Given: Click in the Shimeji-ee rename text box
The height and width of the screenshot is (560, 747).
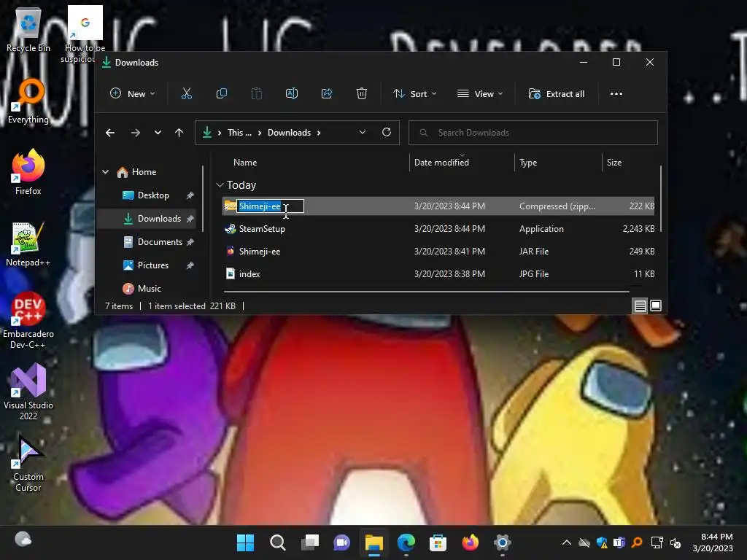Looking at the screenshot, I should (270, 206).
